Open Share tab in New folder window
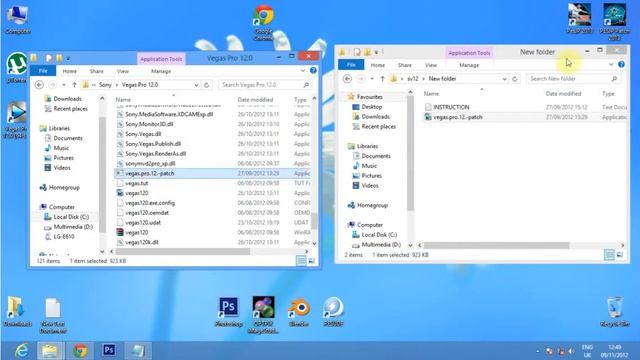 [x=405, y=65]
